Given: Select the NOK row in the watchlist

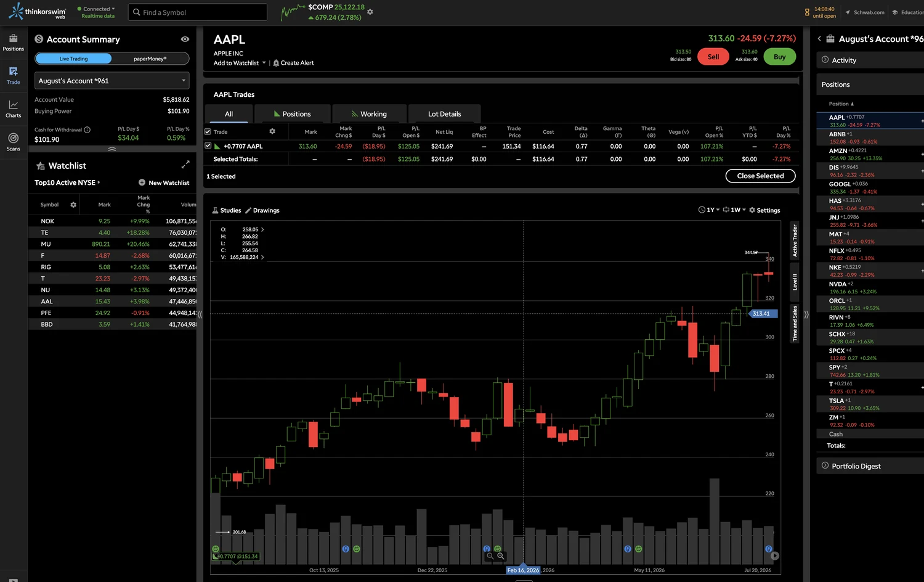Looking at the screenshot, I should pyautogui.click(x=112, y=221).
